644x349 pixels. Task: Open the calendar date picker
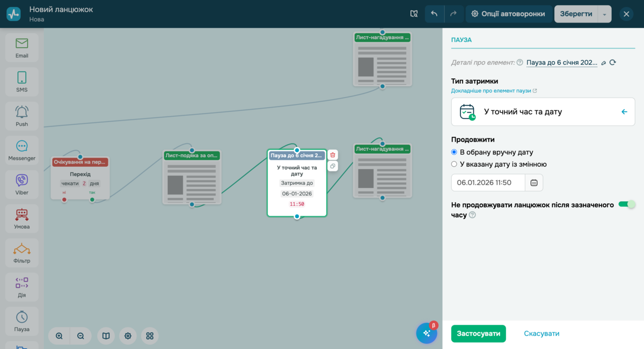534,183
